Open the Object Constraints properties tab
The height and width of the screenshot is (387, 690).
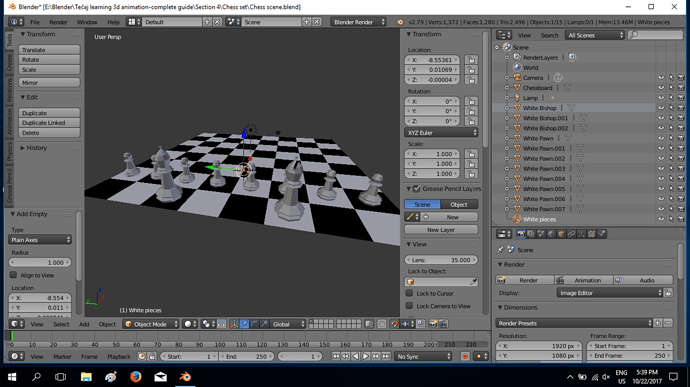(x=571, y=234)
